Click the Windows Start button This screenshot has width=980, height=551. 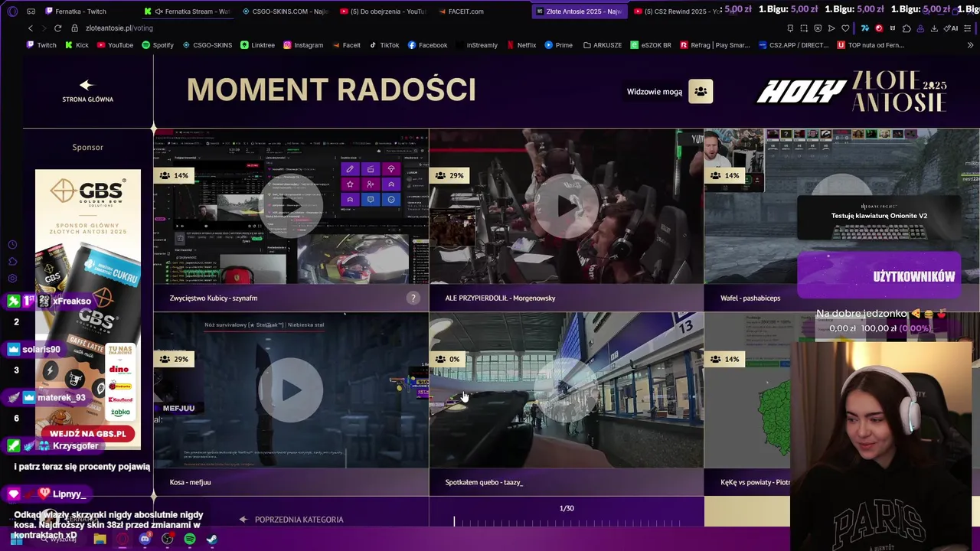click(16, 539)
